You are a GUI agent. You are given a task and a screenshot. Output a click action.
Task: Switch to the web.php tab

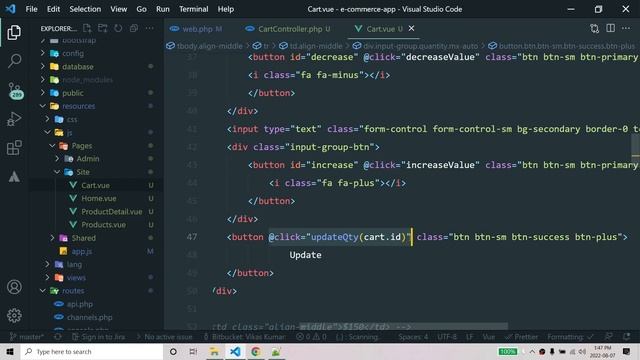pos(196,29)
